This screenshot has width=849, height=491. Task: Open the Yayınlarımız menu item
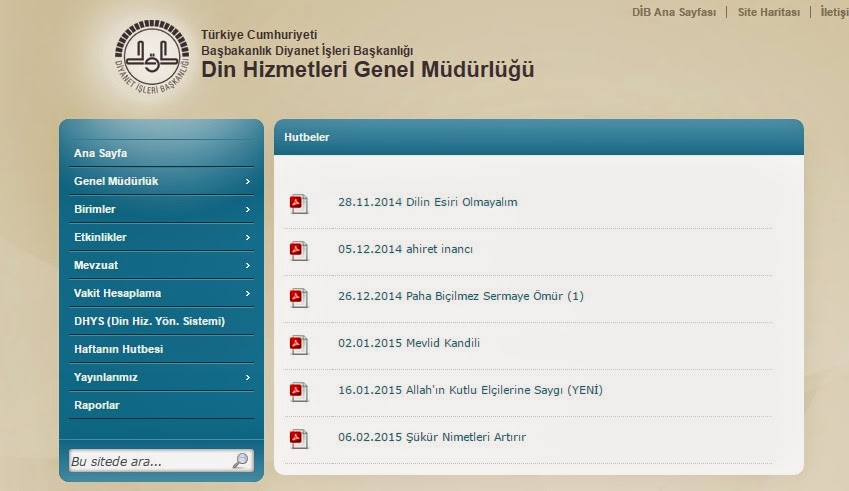(x=161, y=377)
